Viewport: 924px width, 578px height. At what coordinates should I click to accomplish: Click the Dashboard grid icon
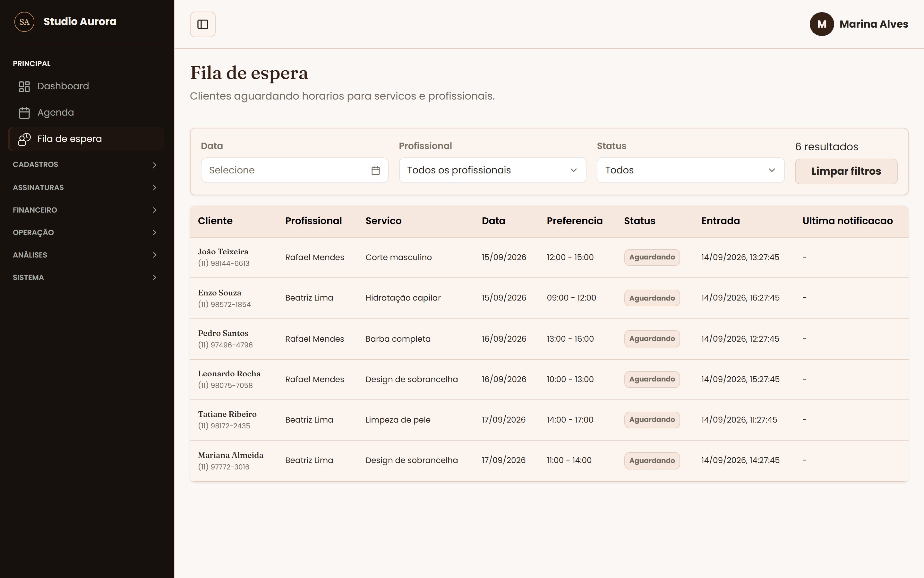click(x=24, y=86)
